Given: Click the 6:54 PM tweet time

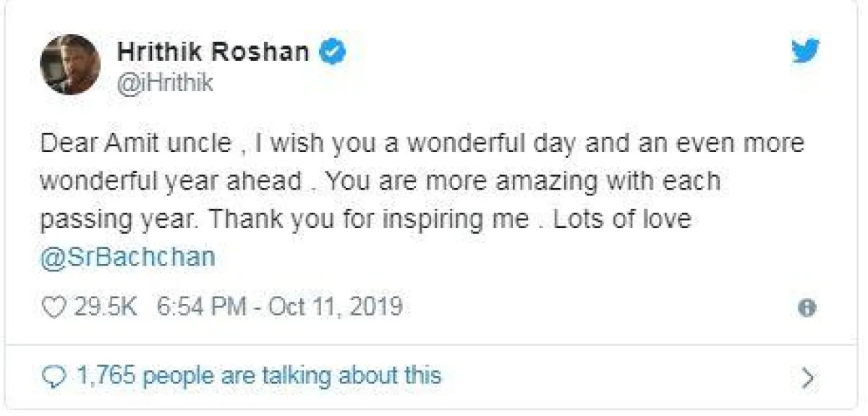Looking at the screenshot, I should pyautogui.click(x=200, y=307).
